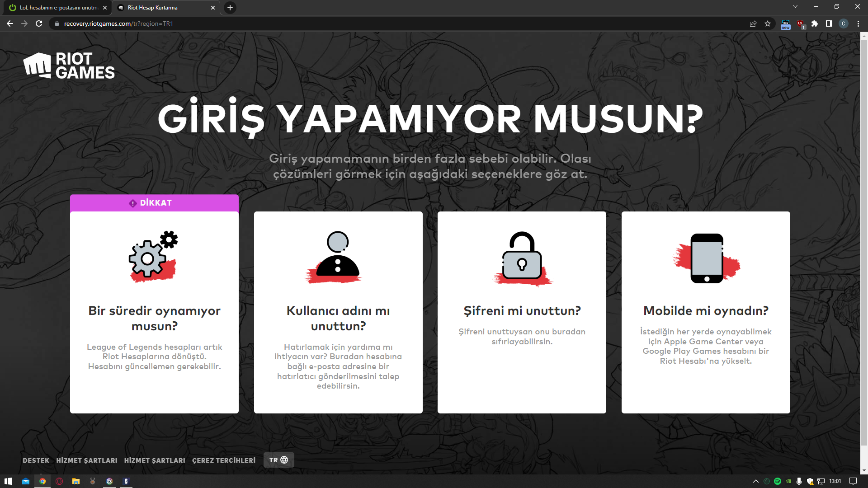Bookmark this page with star icon
Screen dimensions: 868x488
coord(768,23)
